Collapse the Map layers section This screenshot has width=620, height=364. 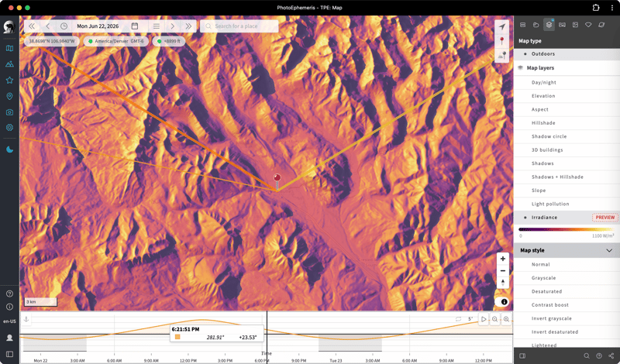(x=567, y=68)
